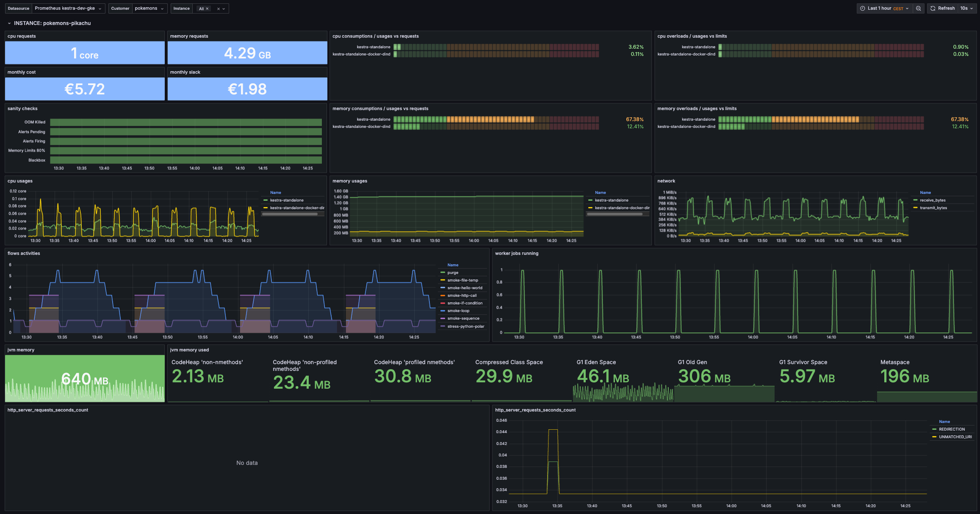Click the green color swatch next to purge
This screenshot has height=514, width=980.
(x=443, y=272)
